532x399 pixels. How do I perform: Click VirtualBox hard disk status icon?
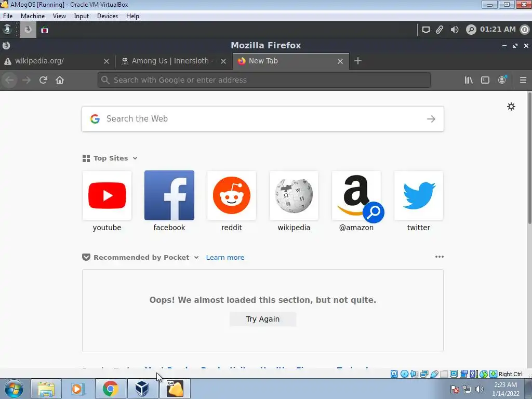pos(394,374)
